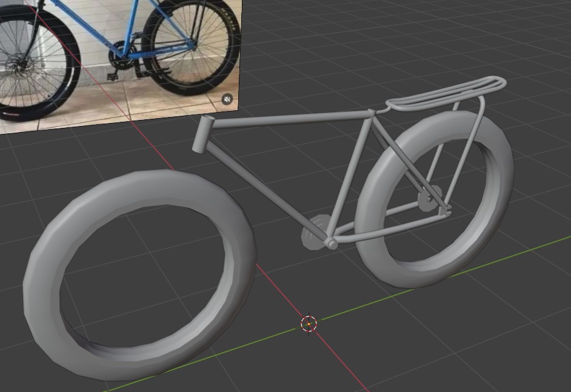This screenshot has height=392, width=571.
Task: Select the frame's seat tube
Action: click(x=349, y=178)
